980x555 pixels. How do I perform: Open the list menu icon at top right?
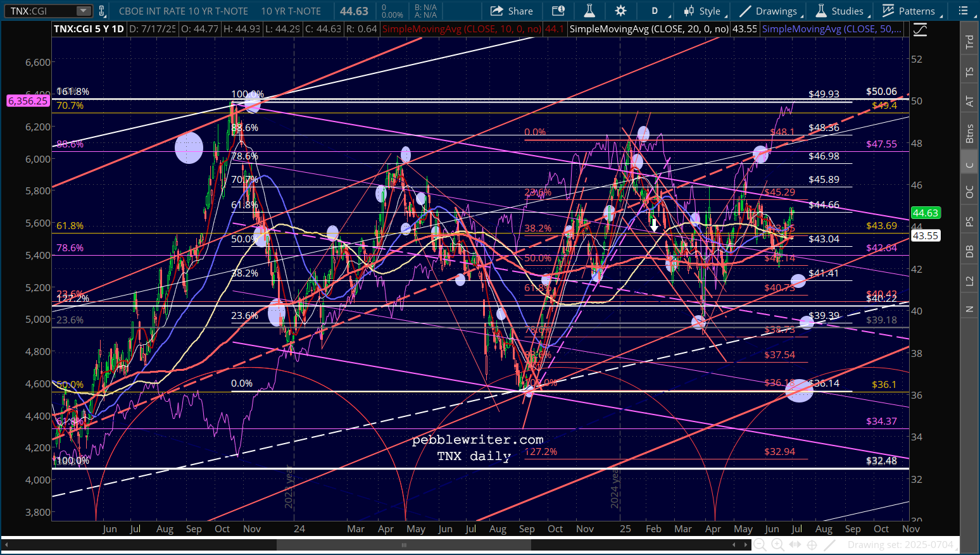(x=963, y=11)
